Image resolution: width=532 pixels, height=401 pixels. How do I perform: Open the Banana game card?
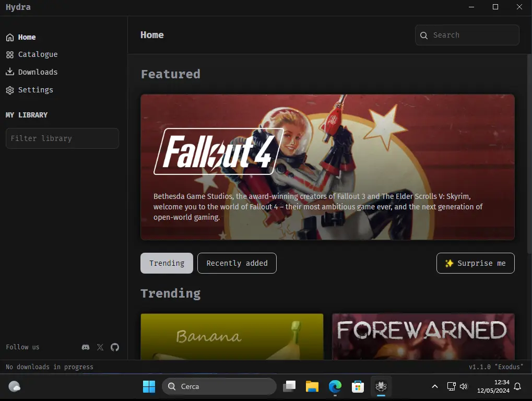(x=232, y=337)
